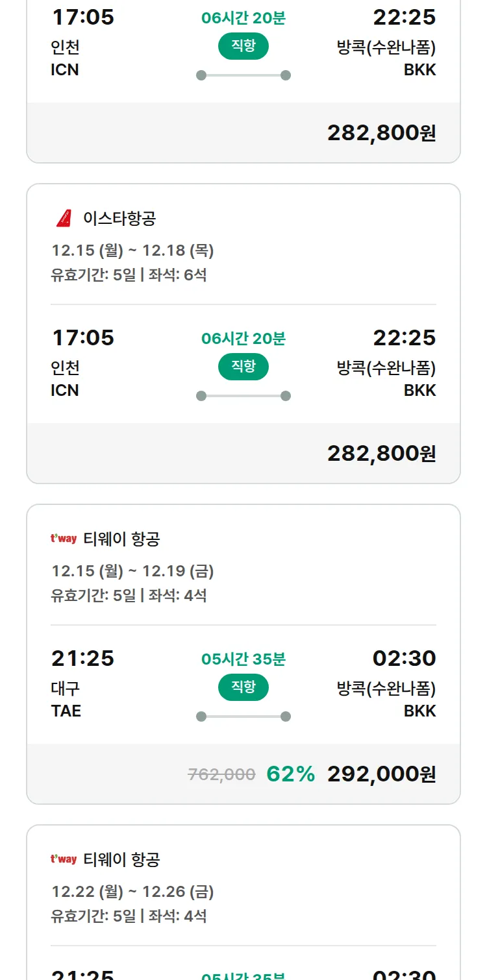Choose the 292,000원 discounted price
This screenshot has width=487, height=980.
[381, 774]
